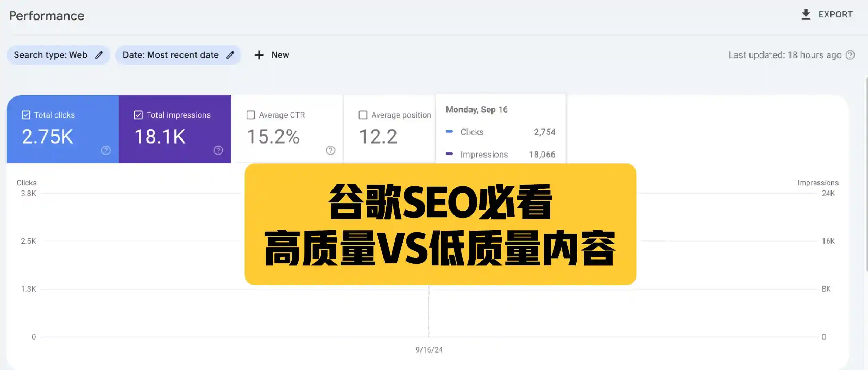Disable the Total impressions checkbox

pos(138,115)
